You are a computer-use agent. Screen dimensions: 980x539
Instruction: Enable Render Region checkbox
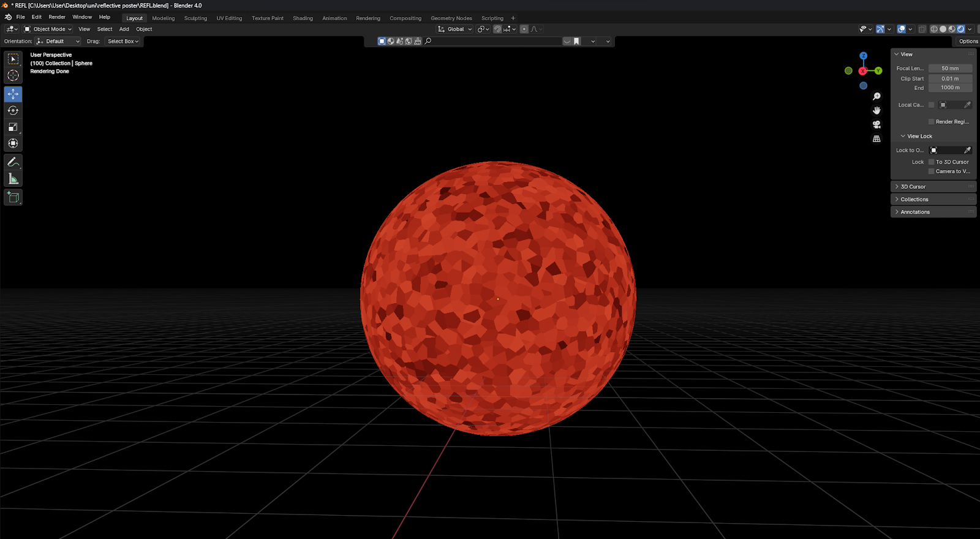click(932, 122)
